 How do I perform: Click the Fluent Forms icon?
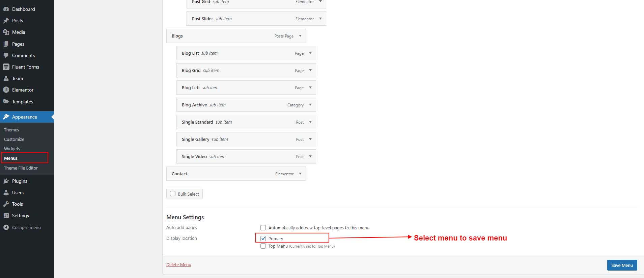pos(6,67)
